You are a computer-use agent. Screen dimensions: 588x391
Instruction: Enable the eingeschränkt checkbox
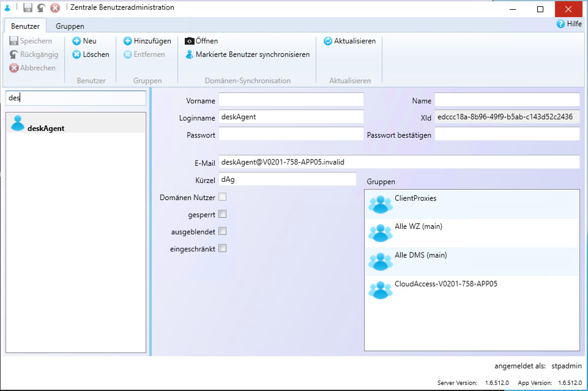223,248
